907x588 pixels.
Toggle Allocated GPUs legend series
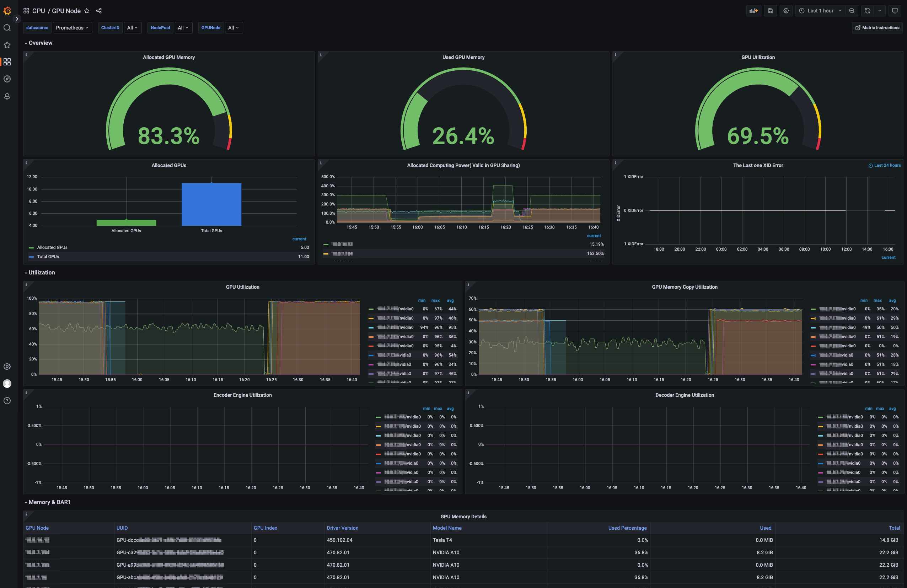52,247
